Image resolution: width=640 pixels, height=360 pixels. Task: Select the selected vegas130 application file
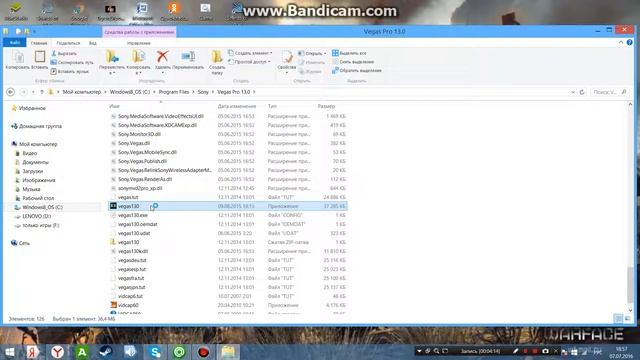coord(228,206)
